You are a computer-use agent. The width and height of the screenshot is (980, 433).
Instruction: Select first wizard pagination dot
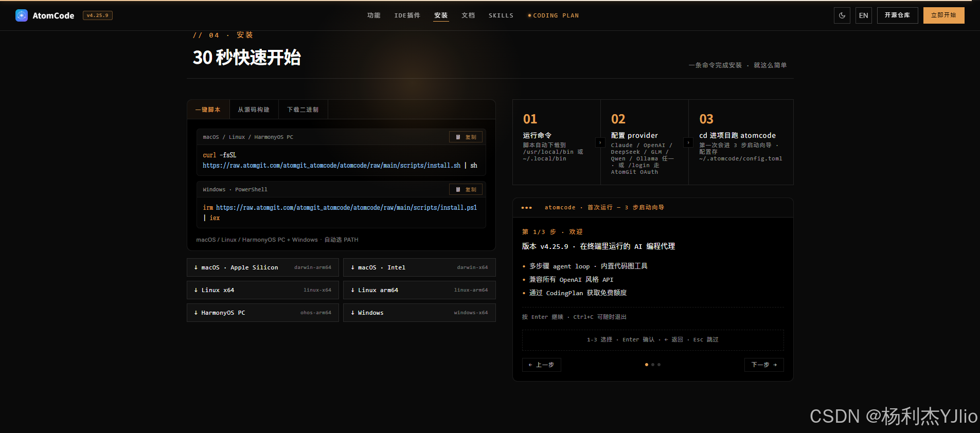tap(647, 365)
